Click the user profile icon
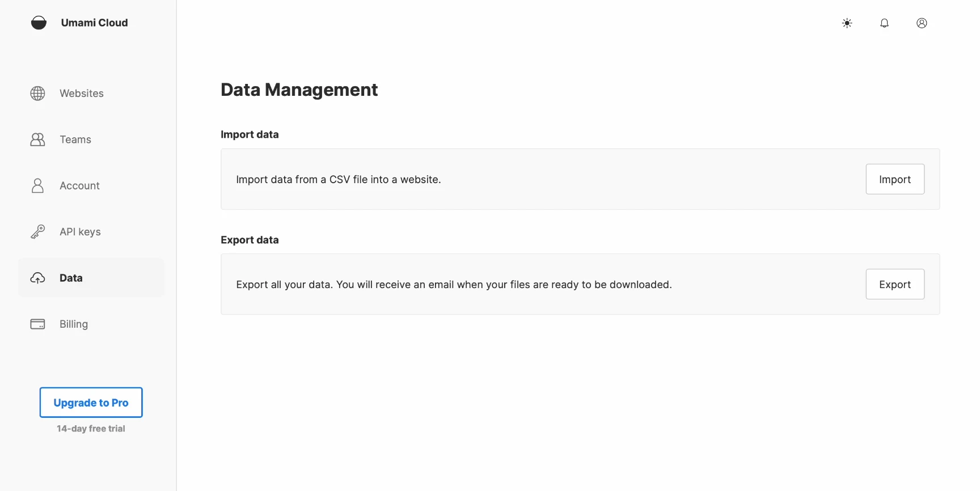Screen dimensions: 980x491 click(921, 23)
